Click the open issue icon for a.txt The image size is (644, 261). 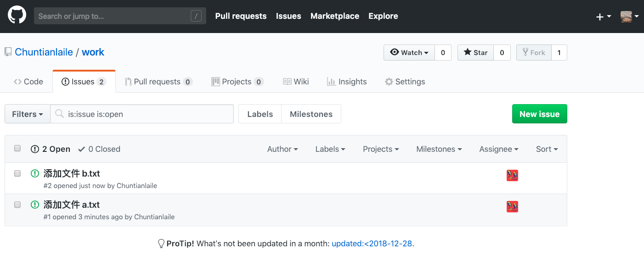[35, 205]
